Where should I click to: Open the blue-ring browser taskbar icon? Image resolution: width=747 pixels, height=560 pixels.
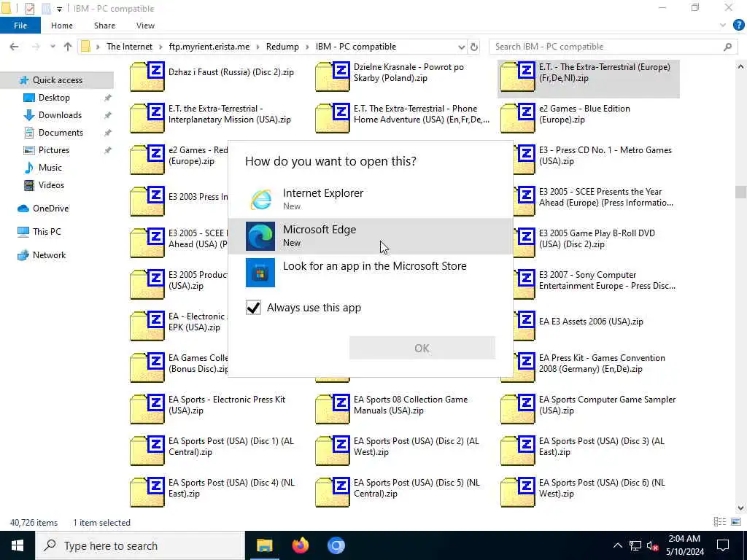pos(336,545)
